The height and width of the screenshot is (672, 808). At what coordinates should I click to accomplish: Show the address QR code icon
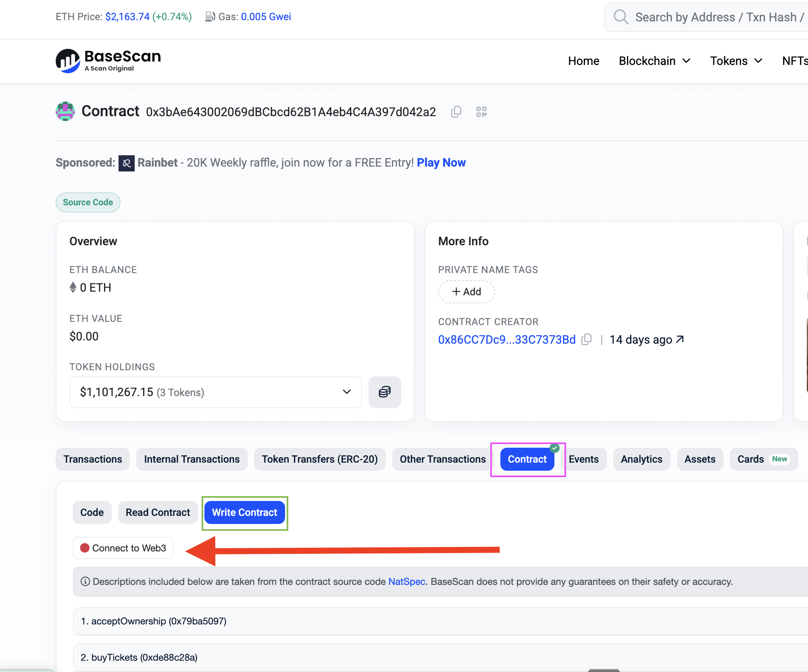(481, 112)
